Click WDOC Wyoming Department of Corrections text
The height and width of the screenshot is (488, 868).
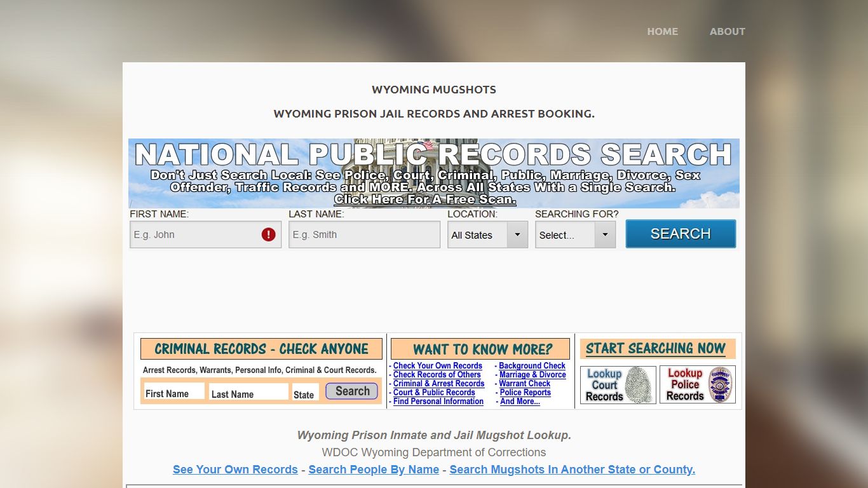pyautogui.click(x=434, y=452)
